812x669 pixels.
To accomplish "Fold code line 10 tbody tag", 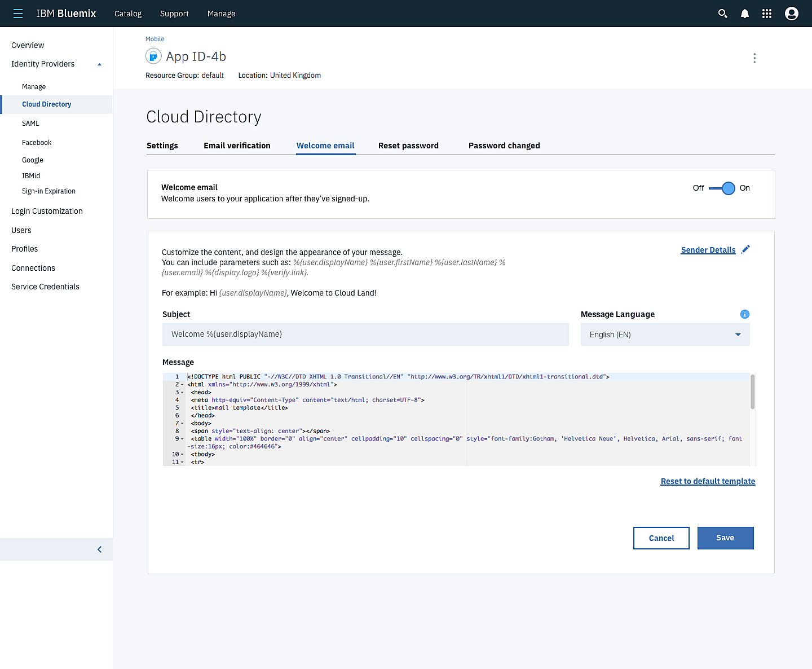I will pyautogui.click(x=182, y=455).
